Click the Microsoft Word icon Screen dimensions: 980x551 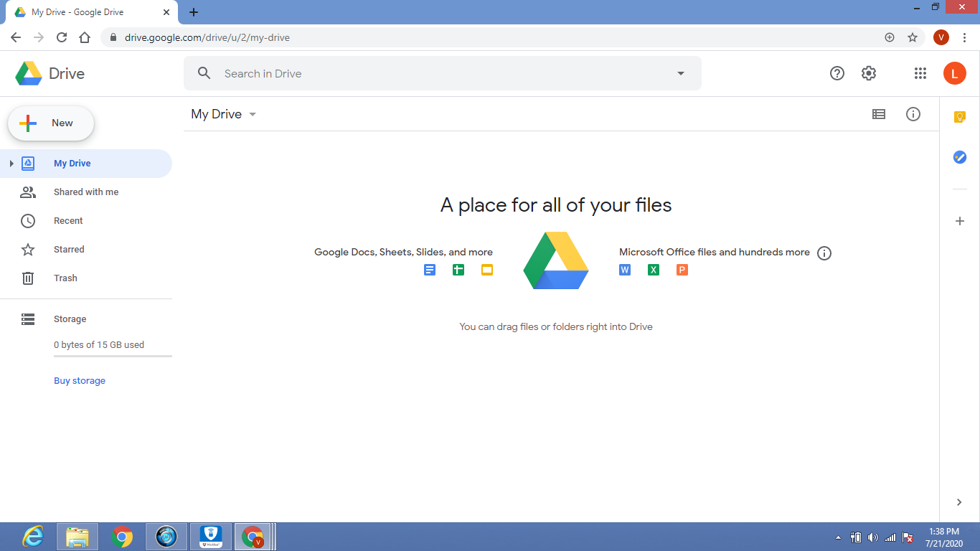tap(625, 270)
